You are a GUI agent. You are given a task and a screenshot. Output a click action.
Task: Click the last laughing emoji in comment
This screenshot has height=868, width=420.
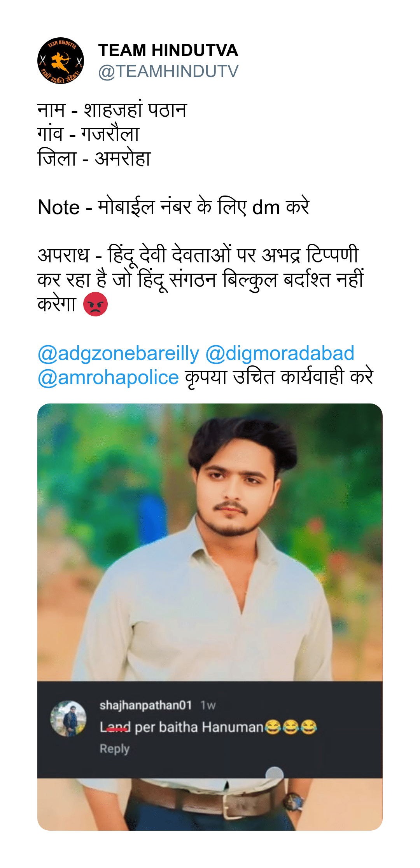pyautogui.click(x=309, y=727)
